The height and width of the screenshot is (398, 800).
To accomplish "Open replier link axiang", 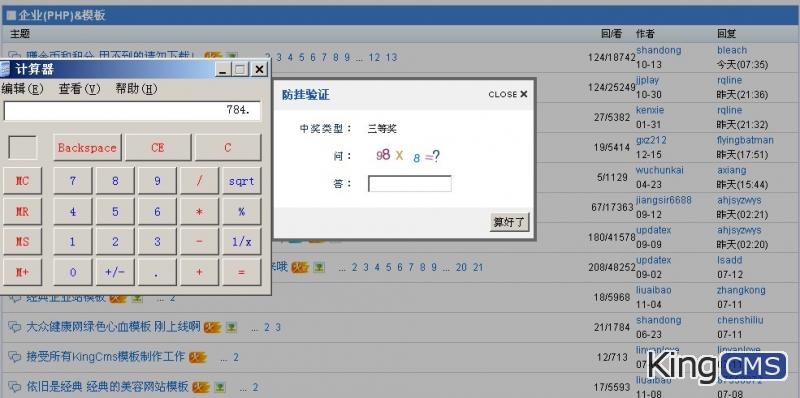I will coord(732,170).
